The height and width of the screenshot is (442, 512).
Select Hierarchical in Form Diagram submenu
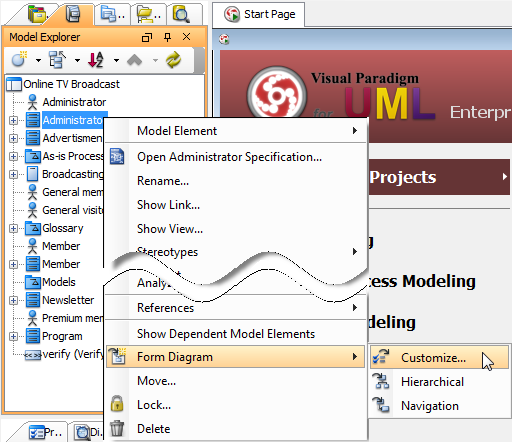pos(439,381)
